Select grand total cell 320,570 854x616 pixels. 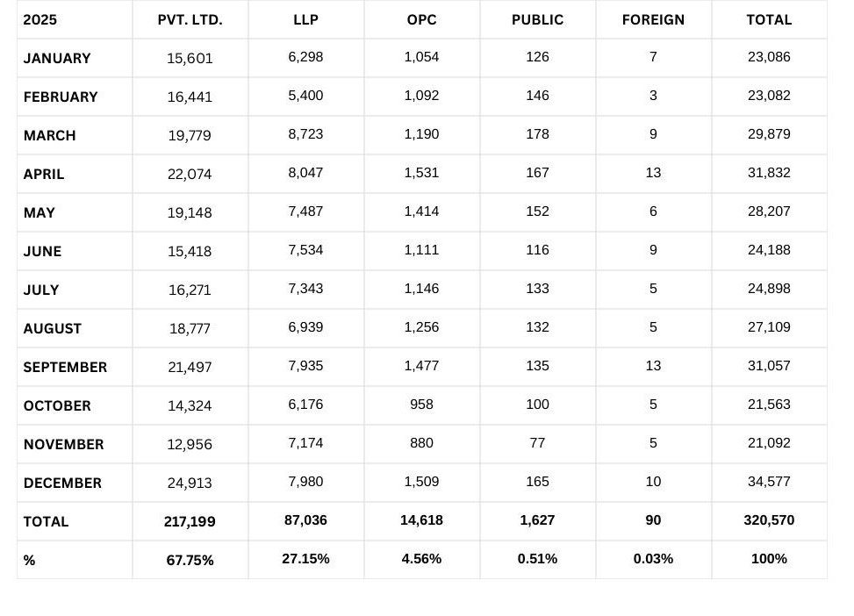(x=769, y=520)
